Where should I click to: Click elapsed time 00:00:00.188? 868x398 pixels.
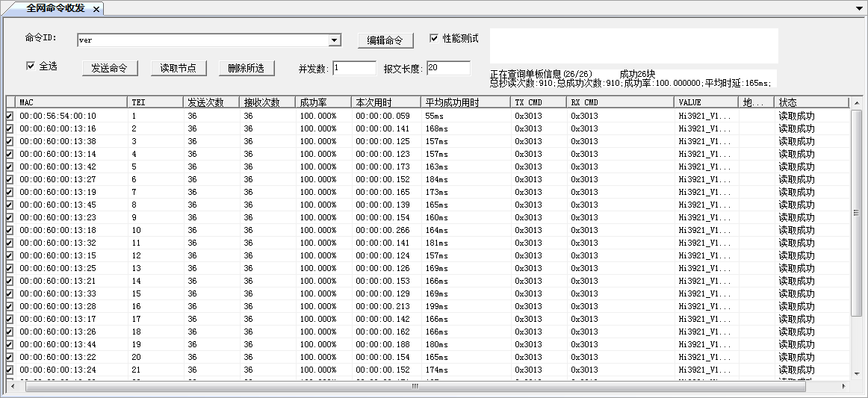pyautogui.click(x=383, y=344)
